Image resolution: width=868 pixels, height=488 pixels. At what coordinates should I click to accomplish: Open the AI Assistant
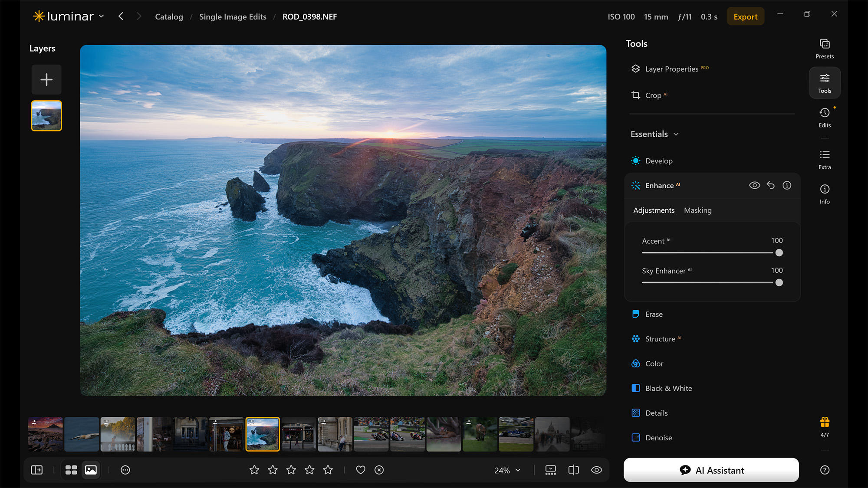(x=711, y=470)
